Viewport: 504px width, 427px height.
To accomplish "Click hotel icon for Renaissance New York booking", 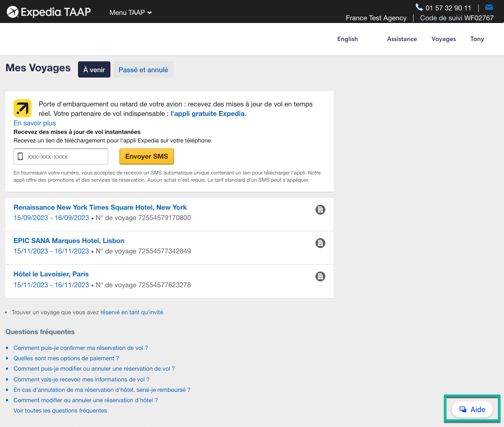I will 320,210.
